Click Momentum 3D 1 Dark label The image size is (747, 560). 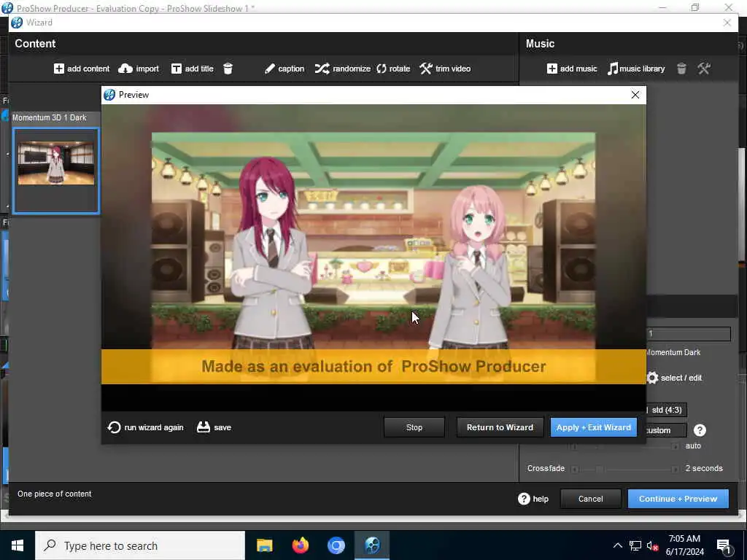pyautogui.click(x=50, y=117)
